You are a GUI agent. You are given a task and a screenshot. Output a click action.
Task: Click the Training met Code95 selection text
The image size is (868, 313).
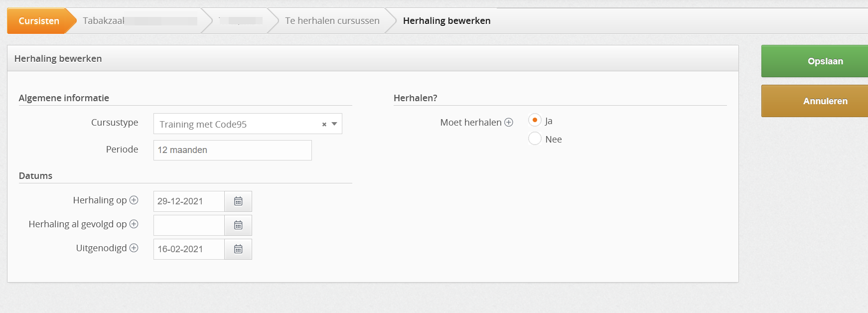[203, 125]
